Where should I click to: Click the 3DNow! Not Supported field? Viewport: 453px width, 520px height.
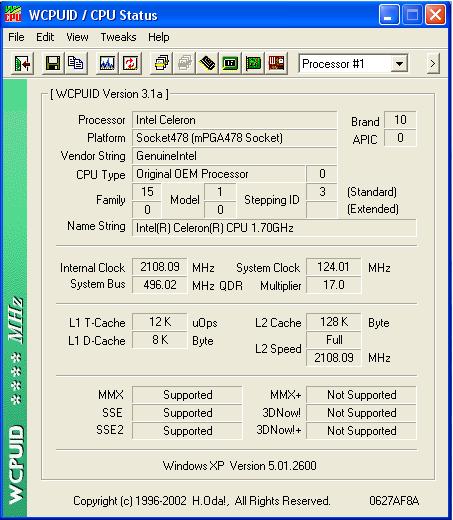coord(361,413)
